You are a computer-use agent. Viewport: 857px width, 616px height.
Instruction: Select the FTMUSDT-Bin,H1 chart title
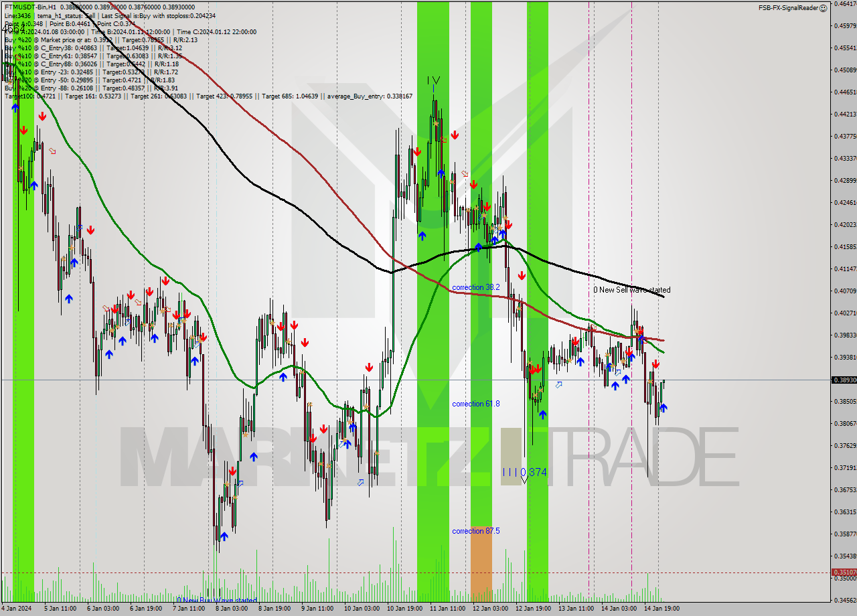pyautogui.click(x=30, y=7)
